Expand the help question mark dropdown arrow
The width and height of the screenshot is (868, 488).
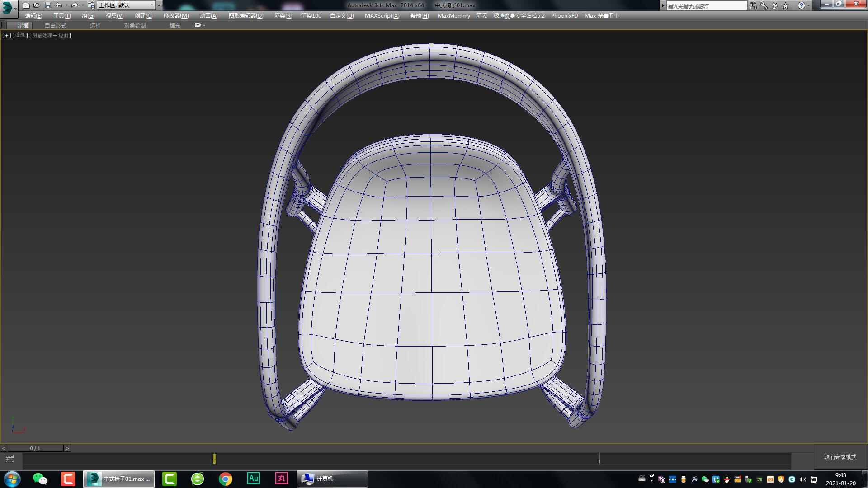[x=809, y=5]
